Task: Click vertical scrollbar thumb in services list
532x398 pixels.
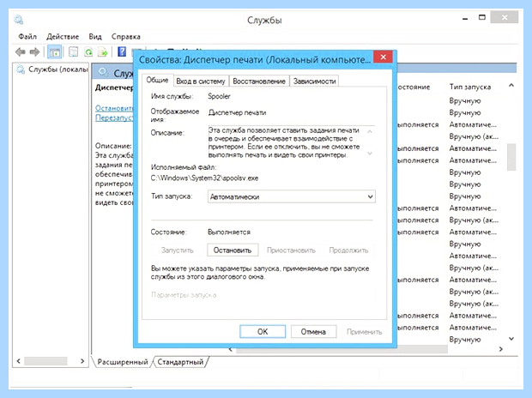Action: (511, 157)
